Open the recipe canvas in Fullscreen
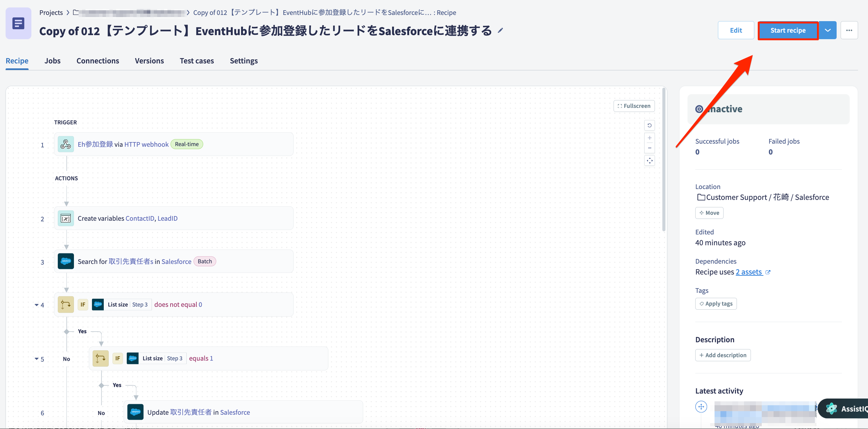Screen dimensions: 868x429 pyautogui.click(x=634, y=106)
